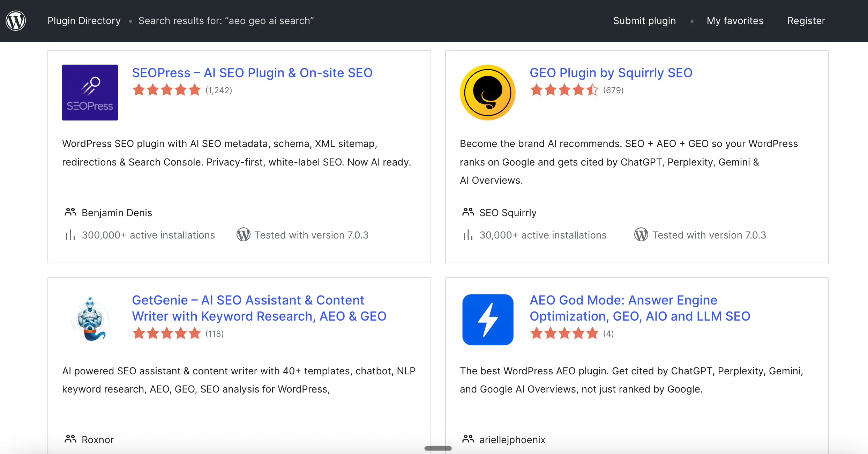The width and height of the screenshot is (868, 454).
Task: Select author name ariellejphoenix
Action: point(512,440)
